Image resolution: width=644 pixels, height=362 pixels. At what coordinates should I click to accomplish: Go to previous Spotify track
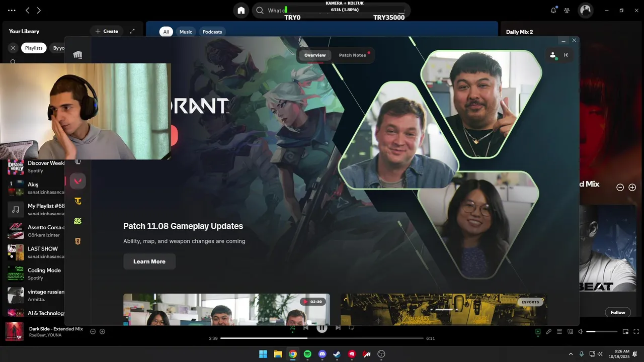[x=305, y=328]
